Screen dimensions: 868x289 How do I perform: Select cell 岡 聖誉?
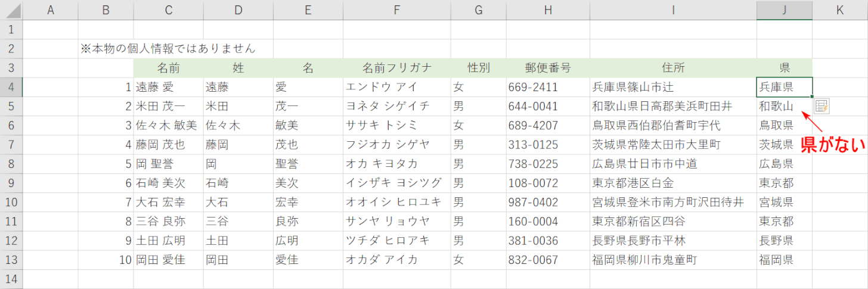pos(168,164)
